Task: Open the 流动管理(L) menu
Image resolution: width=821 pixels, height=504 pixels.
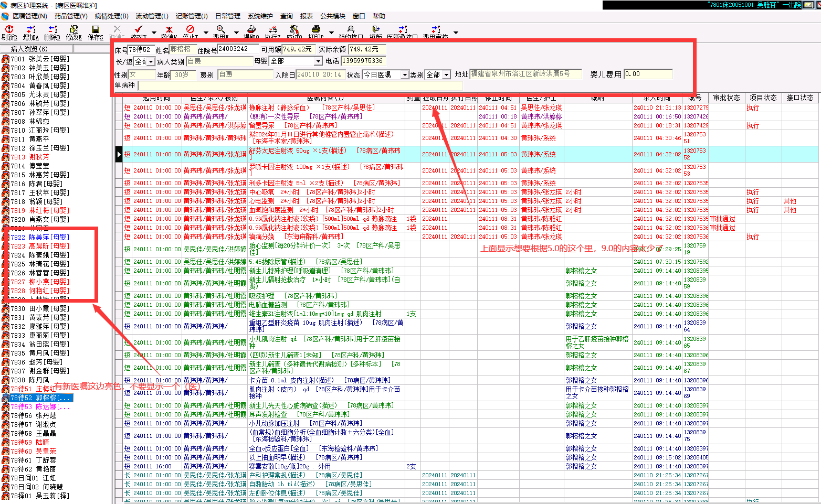Action: (152, 16)
